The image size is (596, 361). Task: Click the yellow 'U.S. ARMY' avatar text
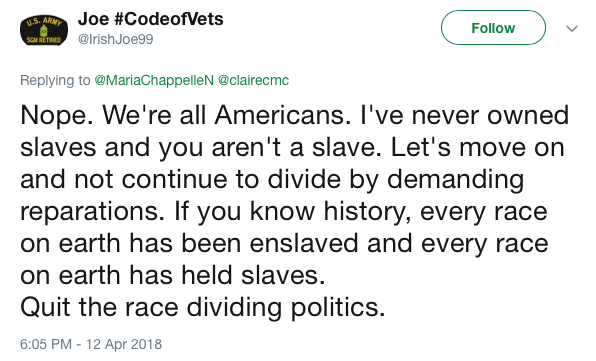click(44, 21)
